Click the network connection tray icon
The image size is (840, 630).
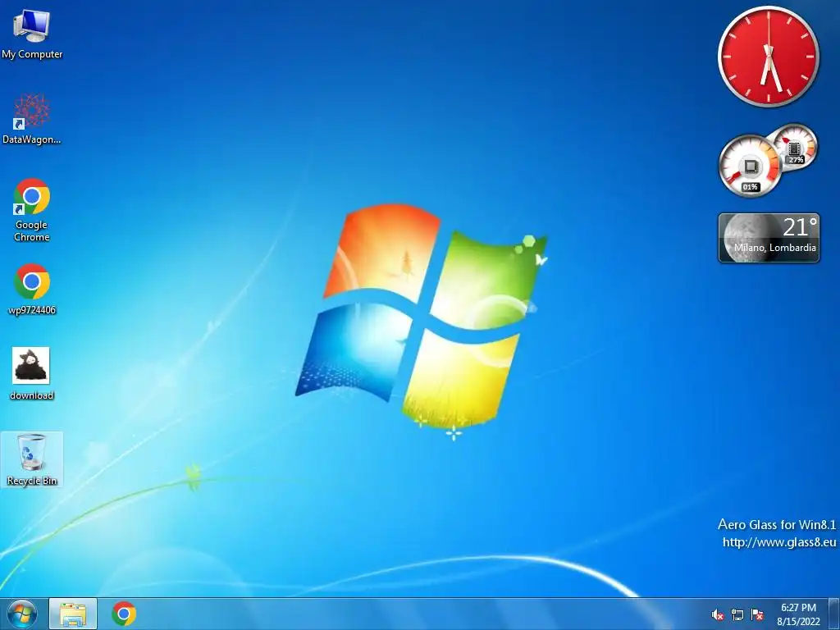tap(737, 614)
